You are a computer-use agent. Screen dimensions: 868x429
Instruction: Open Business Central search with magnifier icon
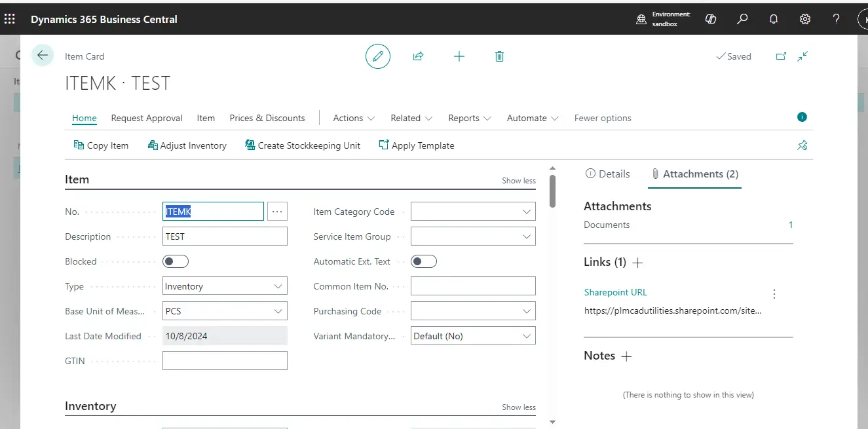coord(742,19)
